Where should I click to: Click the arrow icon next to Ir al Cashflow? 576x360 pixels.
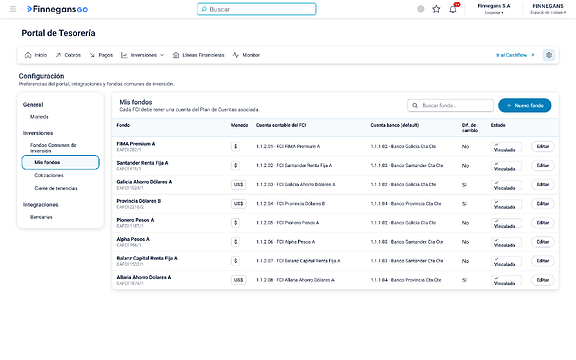pos(533,55)
